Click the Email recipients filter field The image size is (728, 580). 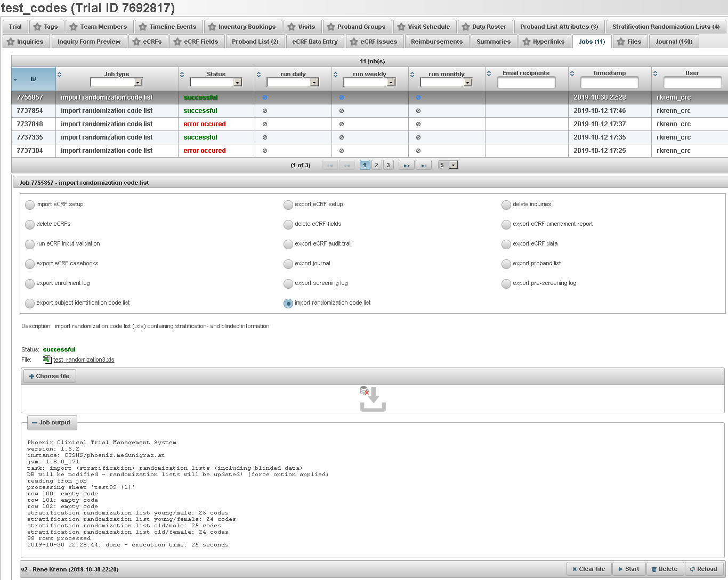pos(527,83)
